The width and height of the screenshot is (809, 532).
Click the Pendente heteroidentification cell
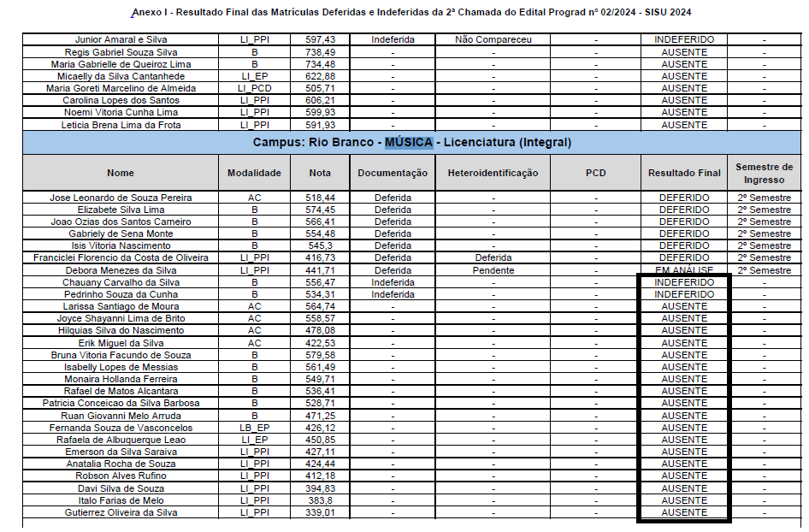coord(493,270)
